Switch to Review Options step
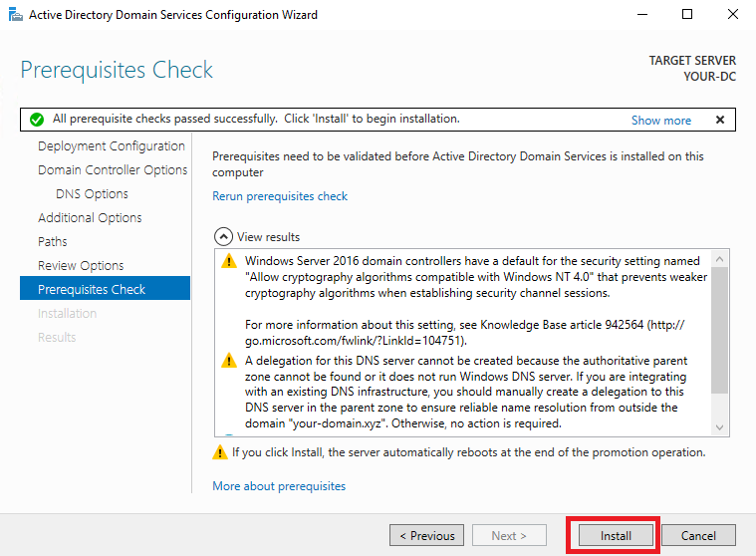The width and height of the screenshot is (756, 556). tap(81, 266)
